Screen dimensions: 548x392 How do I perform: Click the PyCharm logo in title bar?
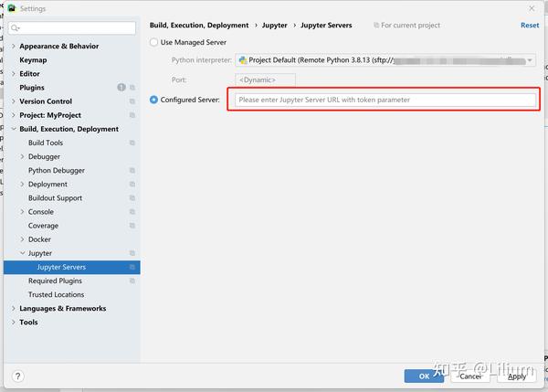coord(10,8)
